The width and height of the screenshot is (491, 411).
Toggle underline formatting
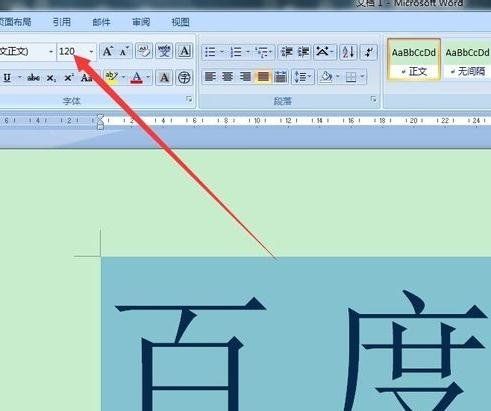coord(7,78)
